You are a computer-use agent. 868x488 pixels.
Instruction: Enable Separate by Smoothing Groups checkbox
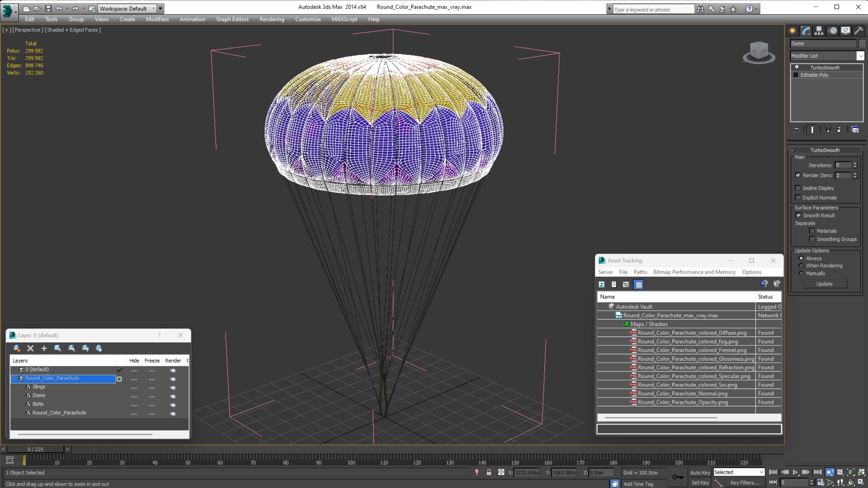[812, 239]
